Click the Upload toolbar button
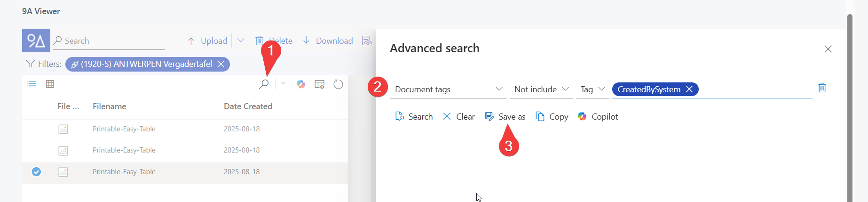The image size is (868, 202). [x=207, y=41]
